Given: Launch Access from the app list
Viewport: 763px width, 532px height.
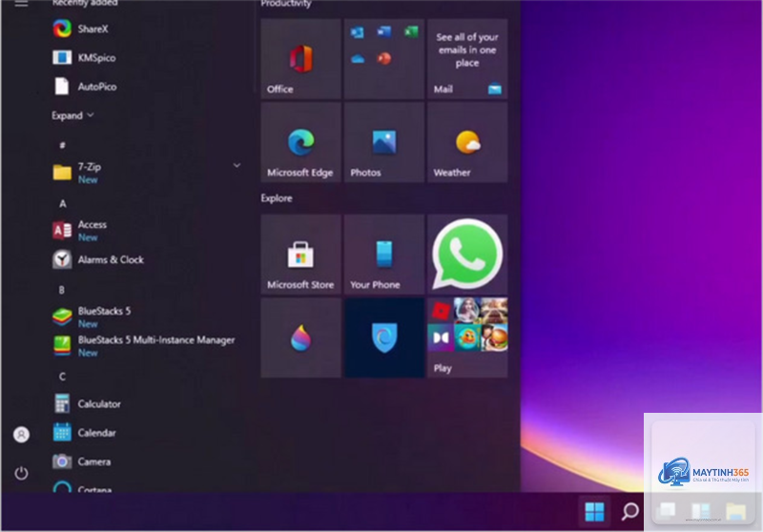Looking at the screenshot, I should coord(80,231).
